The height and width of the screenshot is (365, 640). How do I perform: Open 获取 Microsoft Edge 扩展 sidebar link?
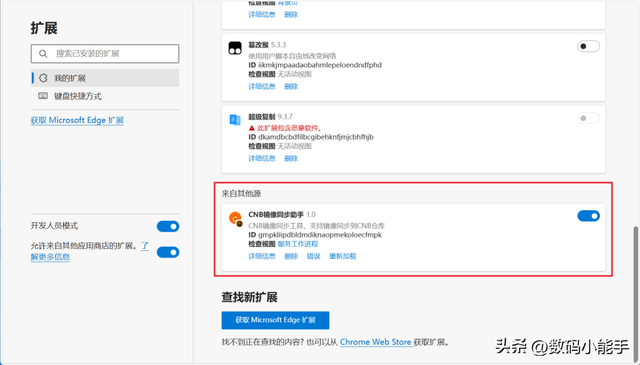point(77,120)
